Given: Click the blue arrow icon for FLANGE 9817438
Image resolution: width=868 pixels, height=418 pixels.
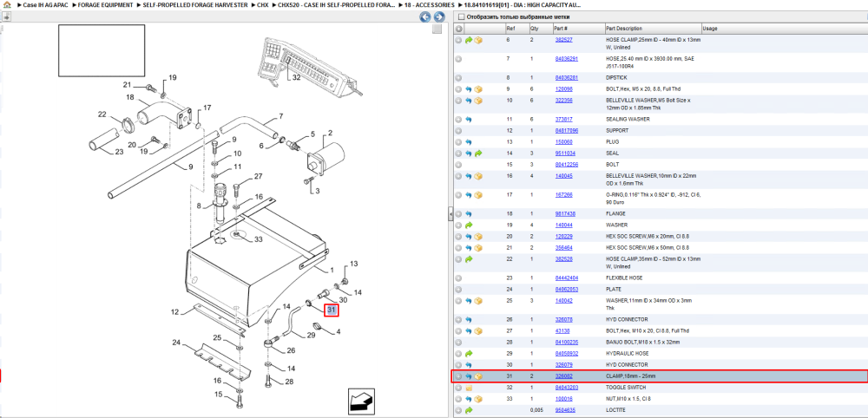Looking at the screenshot, I should 469,213.
